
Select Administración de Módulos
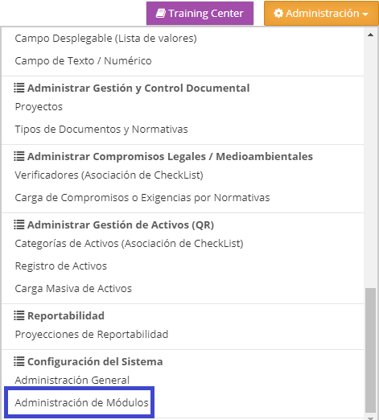coord(82,402)
